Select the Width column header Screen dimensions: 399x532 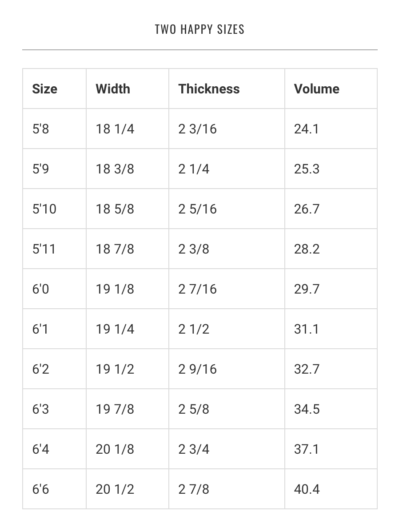click(128, 89)
